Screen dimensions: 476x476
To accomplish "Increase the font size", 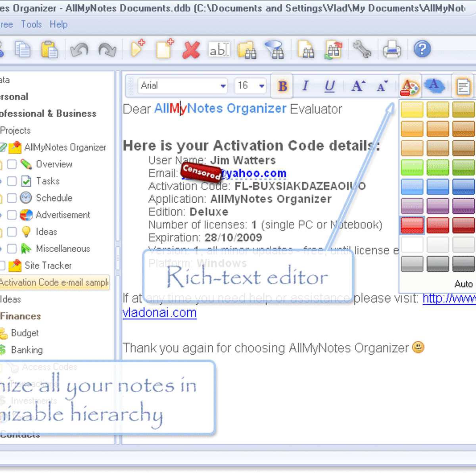I will [x=358, y=86].
